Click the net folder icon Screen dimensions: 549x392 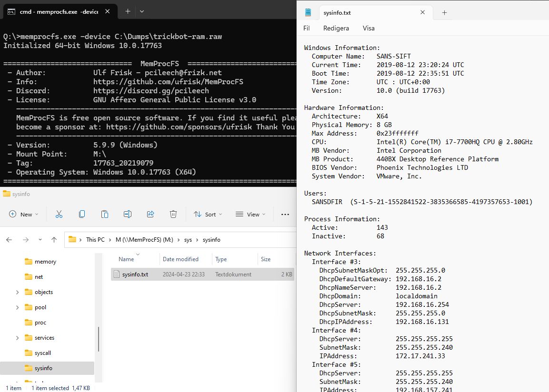click(x=29, y=277)
